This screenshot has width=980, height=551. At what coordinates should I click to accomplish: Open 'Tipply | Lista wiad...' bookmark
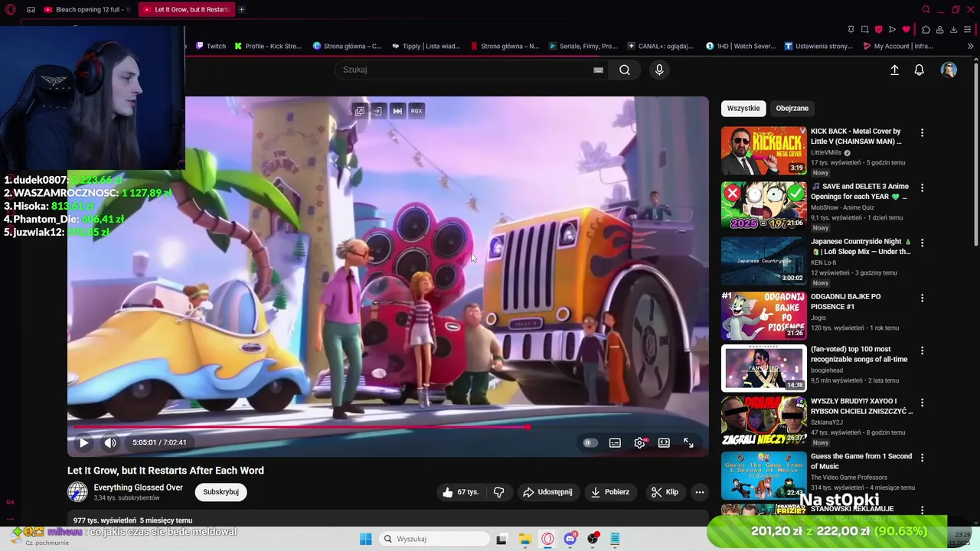tap(426, 46)
